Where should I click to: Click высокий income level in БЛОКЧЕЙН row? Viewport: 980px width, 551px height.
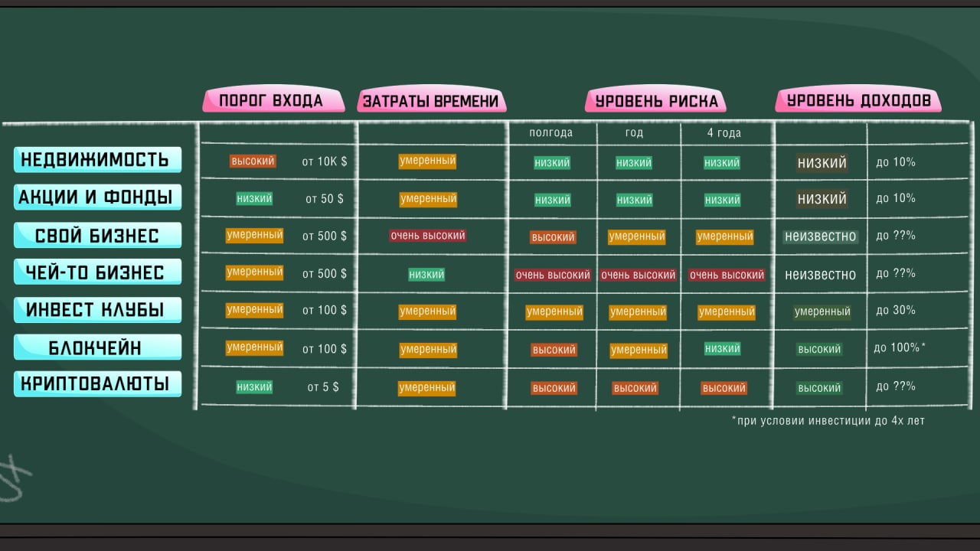click(x=819, y=349)
